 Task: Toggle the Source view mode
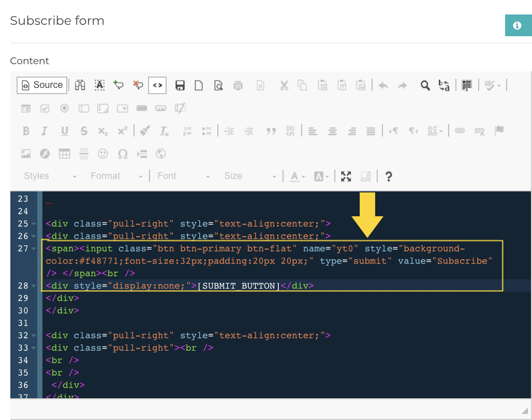pyautogui.click(x=41, y=85)
